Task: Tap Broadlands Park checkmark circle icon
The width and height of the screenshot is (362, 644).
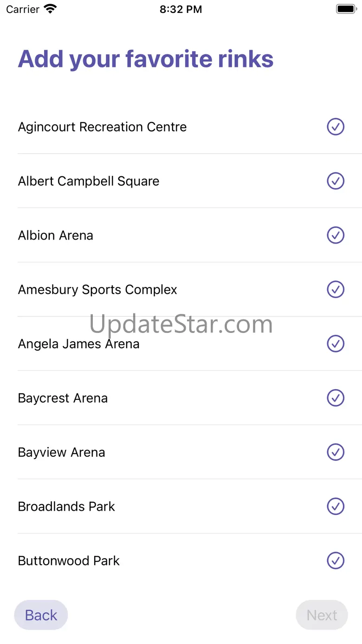Action: [336, 507]
